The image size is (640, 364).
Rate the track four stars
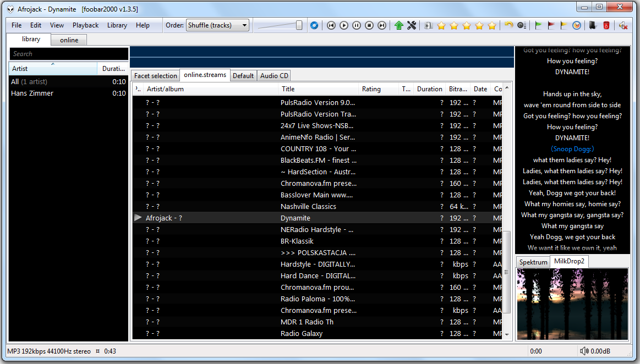tap(479, 26)
